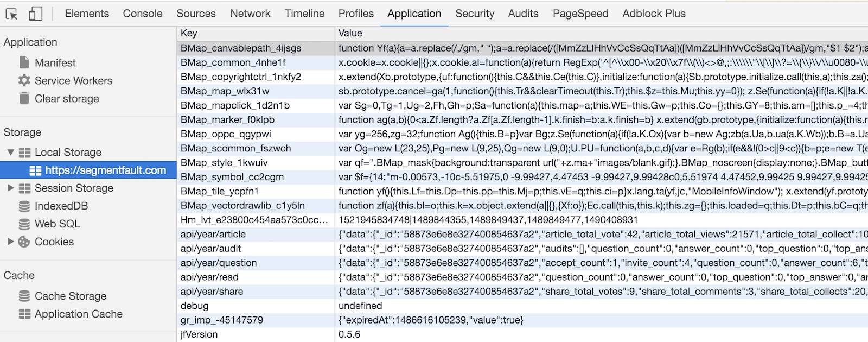The width and height of the screenshot is (868, 342).
Task: Collapse the Local Storage tree arrow
Action: tap(10, 152)
